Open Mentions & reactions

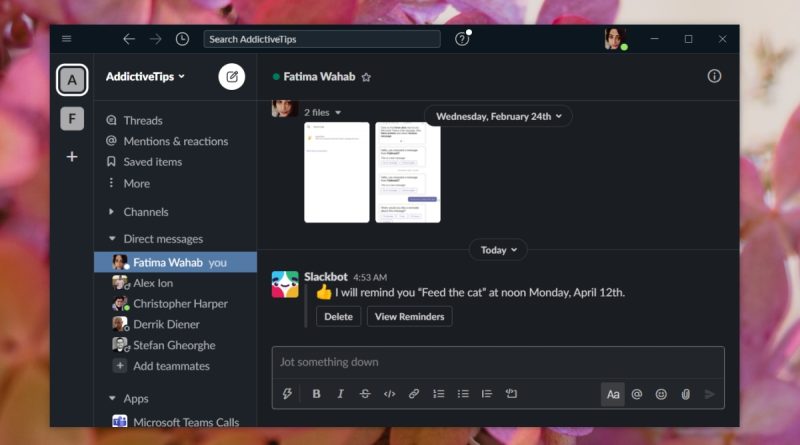[x=176, y=141]
